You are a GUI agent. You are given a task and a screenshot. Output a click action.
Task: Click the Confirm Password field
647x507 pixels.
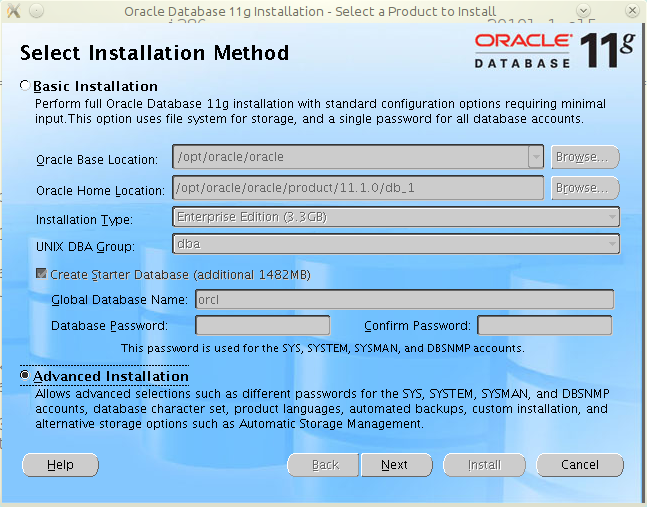545,325
